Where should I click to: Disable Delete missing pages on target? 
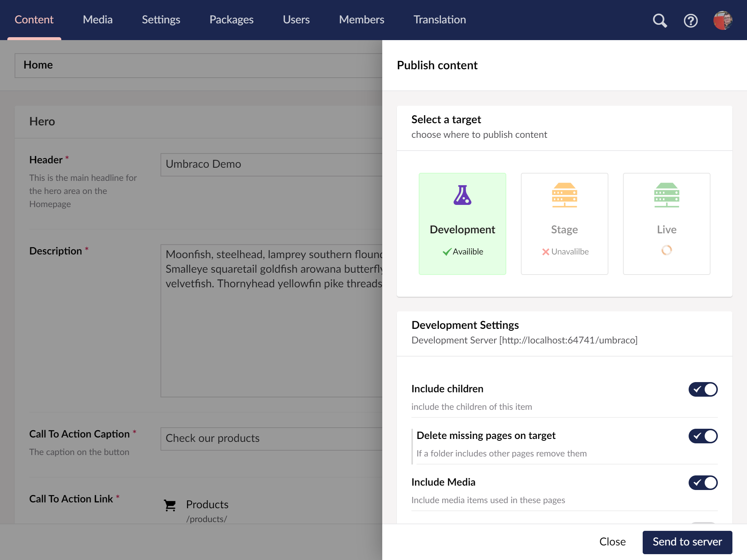click(703, 436)
